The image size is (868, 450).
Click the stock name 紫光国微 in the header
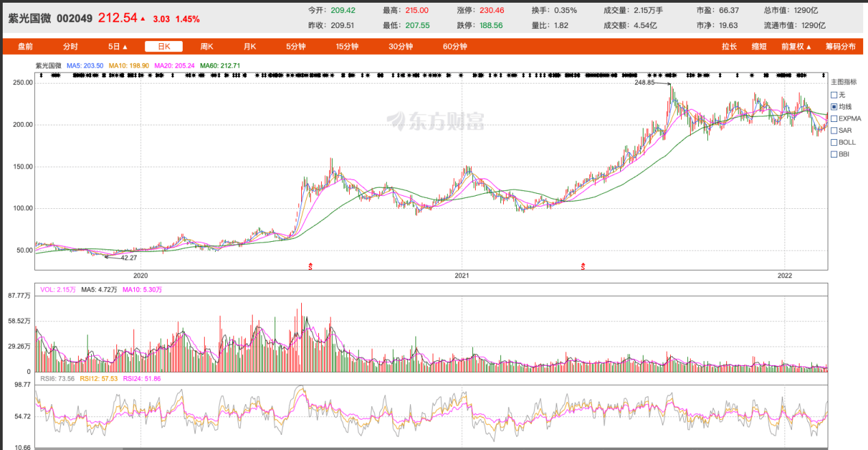29,18
